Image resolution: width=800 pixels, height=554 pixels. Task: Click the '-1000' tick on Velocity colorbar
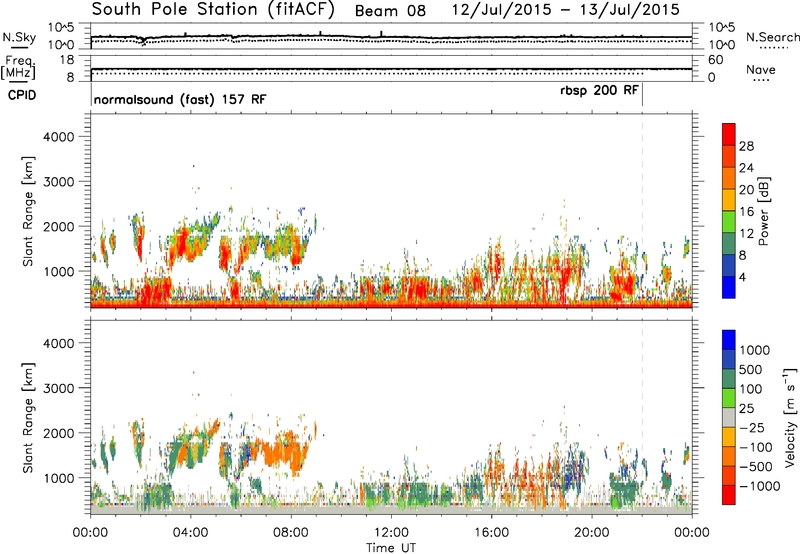[760, 486]
